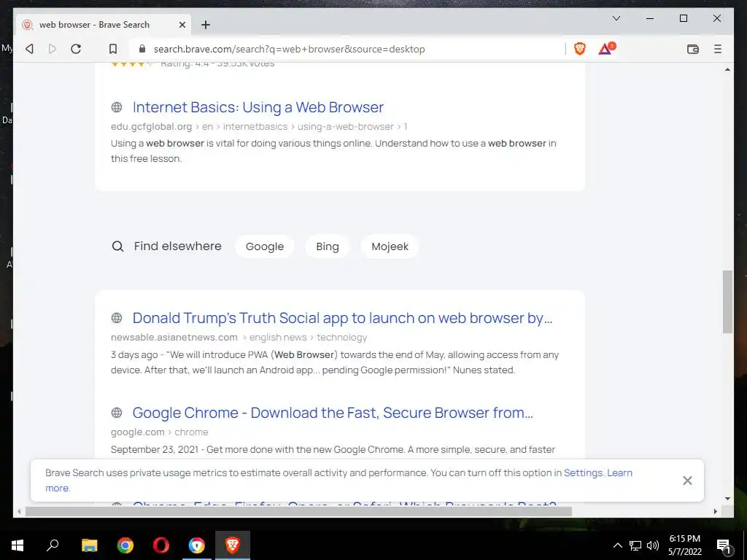
Task: Click the address bar URL
Action: coord(289,49)
